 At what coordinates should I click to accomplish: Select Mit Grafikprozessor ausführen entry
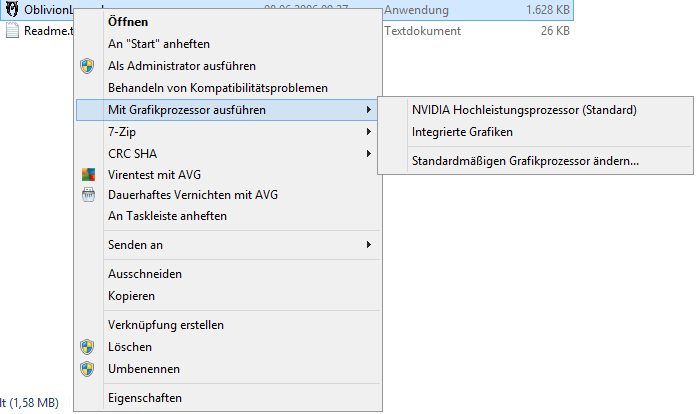click(227, 110)
